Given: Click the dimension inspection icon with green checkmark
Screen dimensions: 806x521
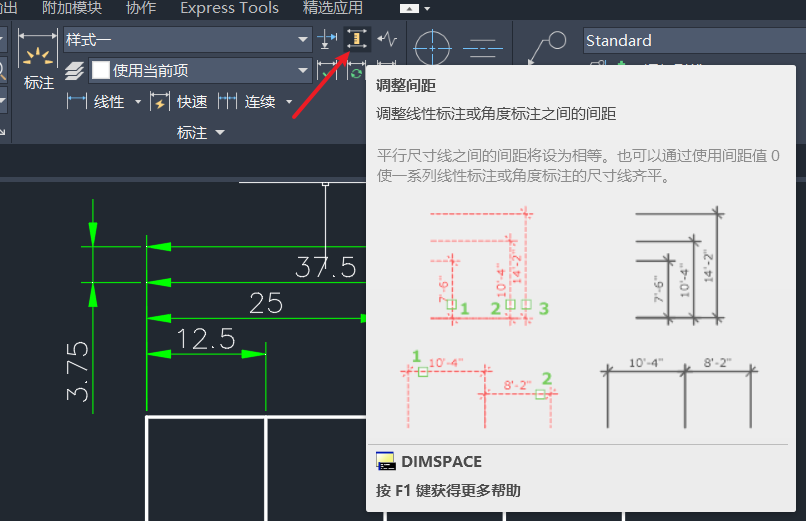Looking at the screenshot, I should [327, 71].
